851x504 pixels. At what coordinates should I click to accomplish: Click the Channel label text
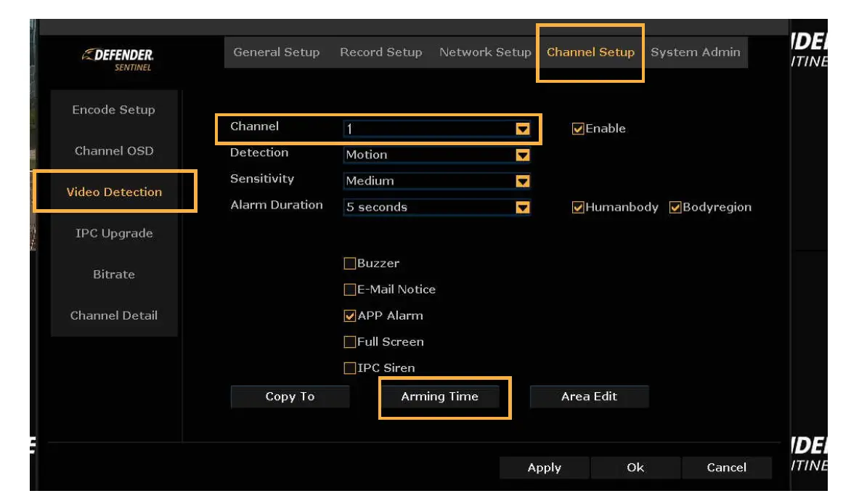[254, 126]
